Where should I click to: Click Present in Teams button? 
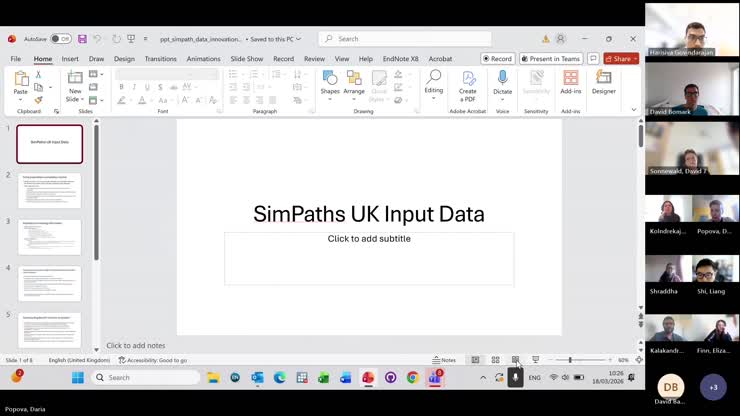tap(551, 59)
